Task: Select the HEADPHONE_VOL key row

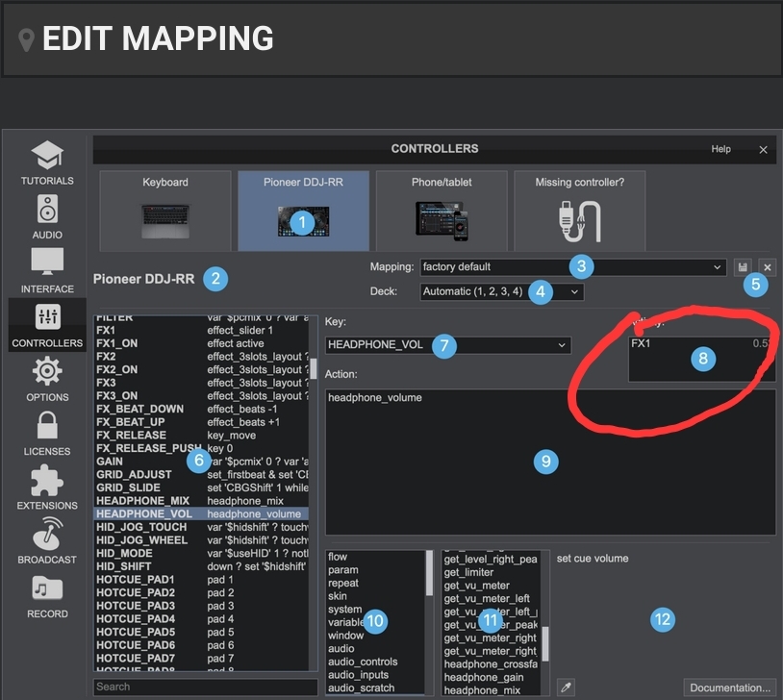Action: [201, 513]
